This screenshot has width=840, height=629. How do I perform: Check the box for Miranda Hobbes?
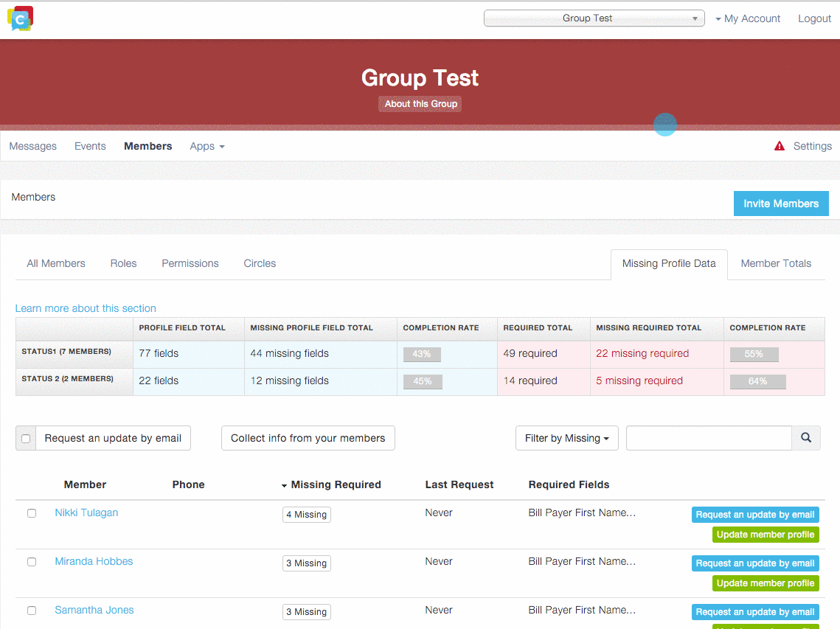click(32, 562)
